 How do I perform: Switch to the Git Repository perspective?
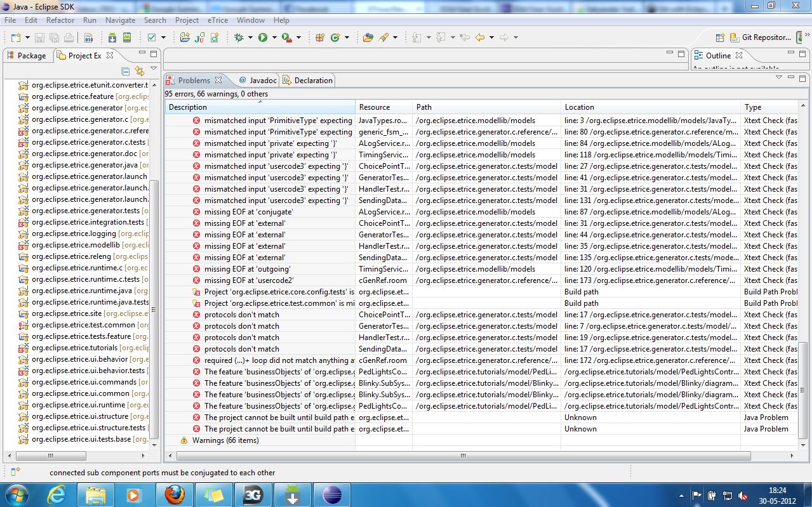click(x=761, y=37)
